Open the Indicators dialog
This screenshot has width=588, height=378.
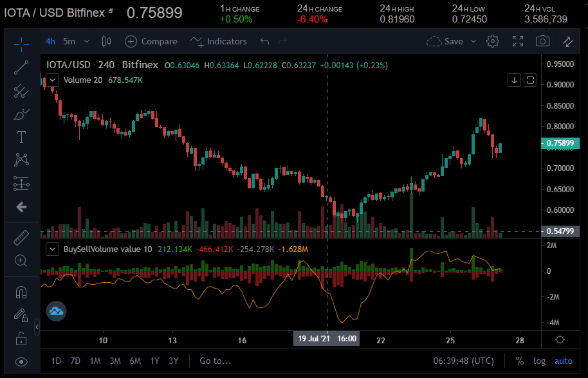[x=219, y=41]
